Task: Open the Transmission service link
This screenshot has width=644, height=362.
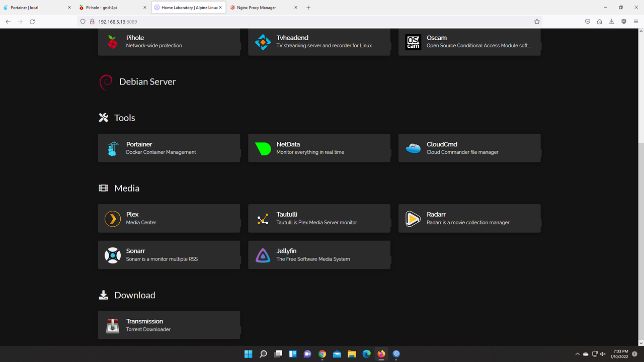Action: click(169, 325)
